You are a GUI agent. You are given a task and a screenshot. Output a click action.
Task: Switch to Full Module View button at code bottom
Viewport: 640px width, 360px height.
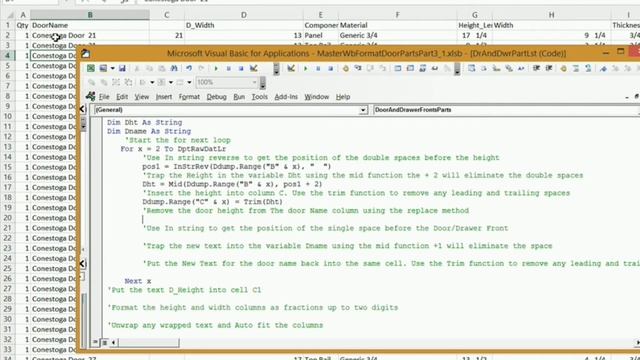pyautogui.click(x=104, y=342)
